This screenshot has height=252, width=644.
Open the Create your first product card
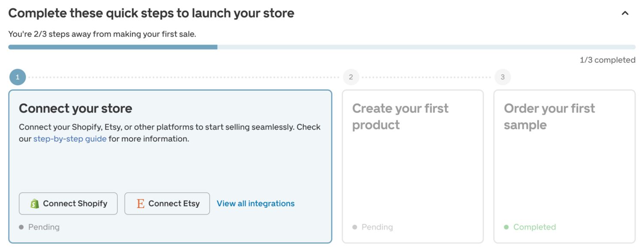coord(412,165)
